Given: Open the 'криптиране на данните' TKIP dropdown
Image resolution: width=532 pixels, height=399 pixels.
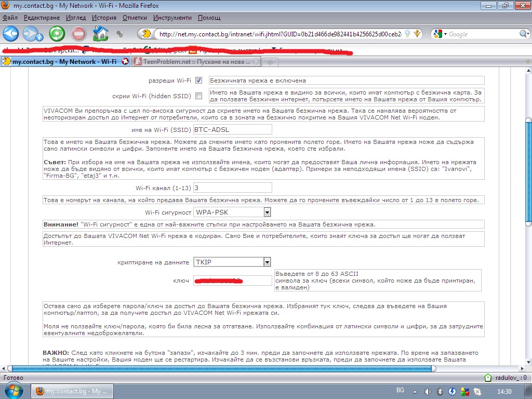Looking at the screenshot, I should click(232, 262).
